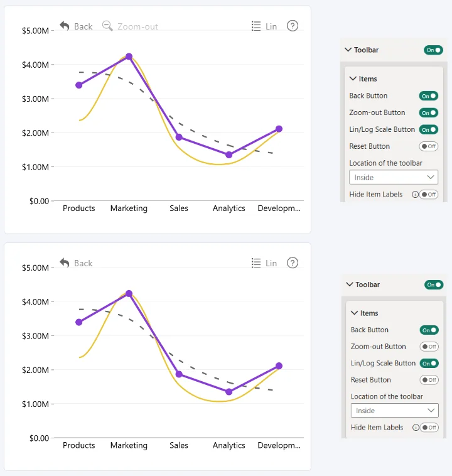Disable Lin/Log Scale Button toggle in bottom panel
The width and height of the screenshot is (452, 476).
(429, 364)
